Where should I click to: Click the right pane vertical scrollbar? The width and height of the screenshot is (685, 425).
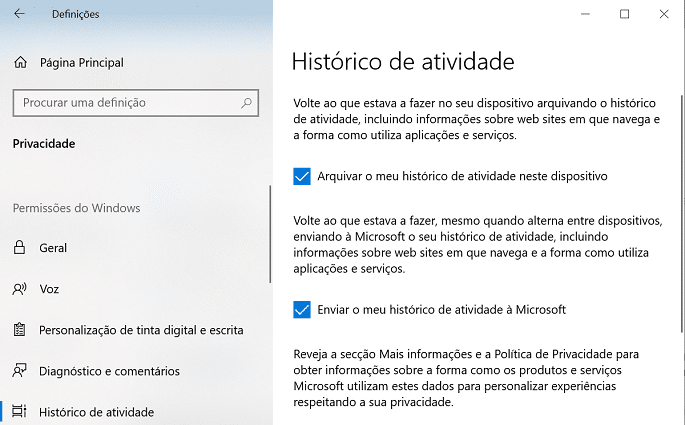coord(682,214)
